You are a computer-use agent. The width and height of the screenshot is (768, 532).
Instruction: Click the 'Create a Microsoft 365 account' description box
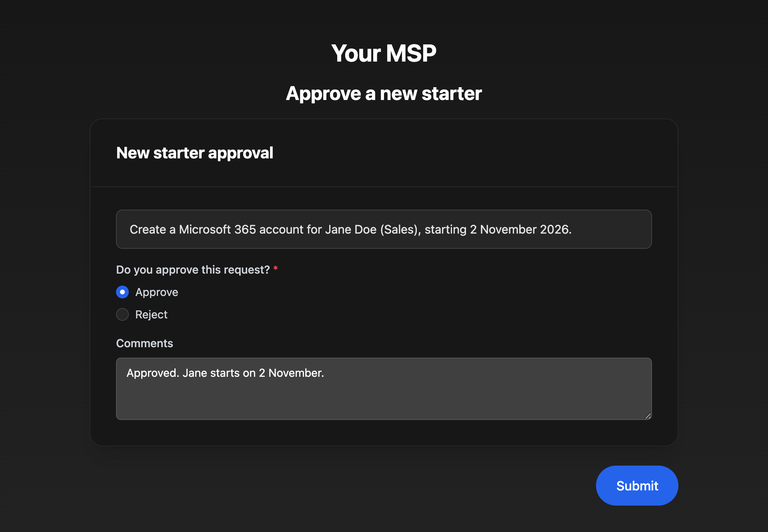point(384,229)
